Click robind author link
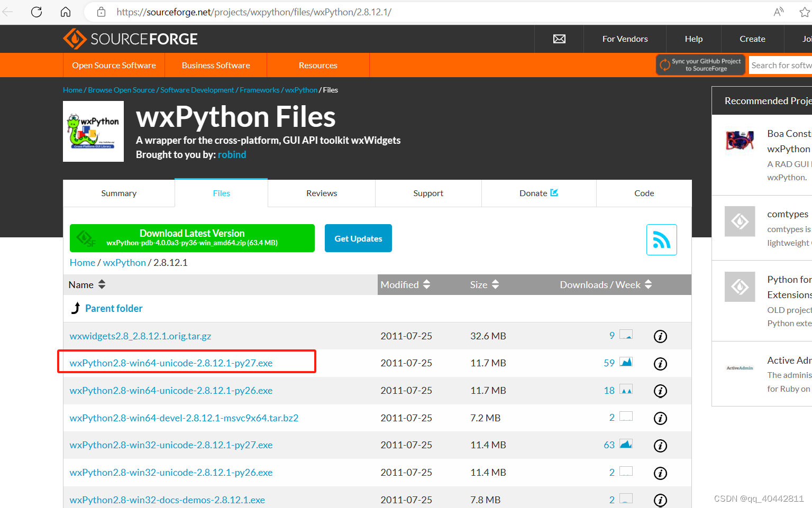 point(232,154)
